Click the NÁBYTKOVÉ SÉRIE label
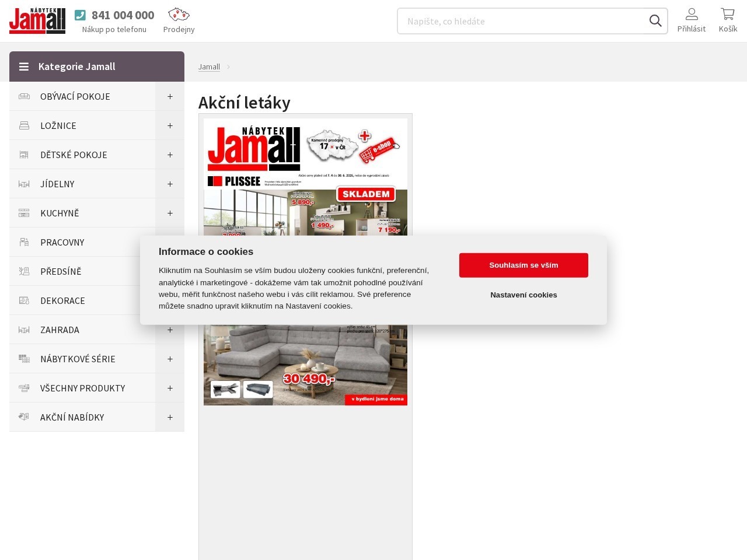Image resolution: width=747 pixels, height=560 pixels. click(x=78, y=359)
